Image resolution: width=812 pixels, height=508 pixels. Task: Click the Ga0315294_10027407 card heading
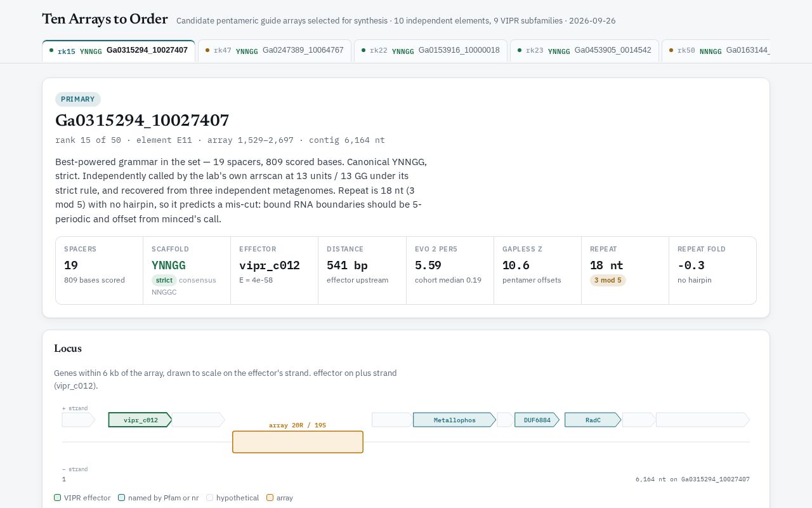(142, 120)
